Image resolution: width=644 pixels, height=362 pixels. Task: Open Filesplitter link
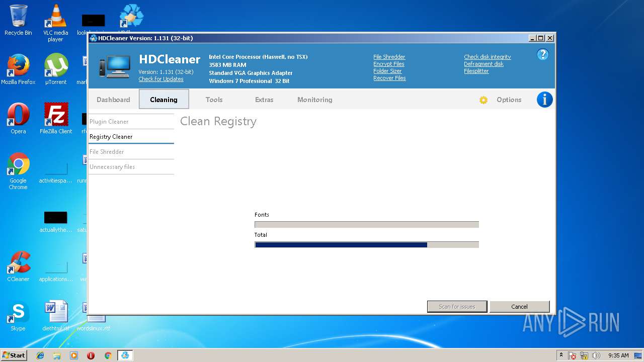pos(476,71)
